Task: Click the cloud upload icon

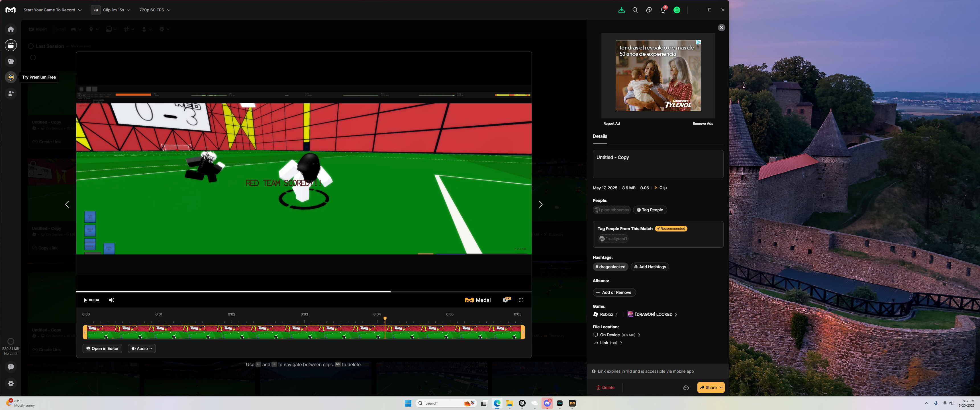Action: tap(686, 388)
